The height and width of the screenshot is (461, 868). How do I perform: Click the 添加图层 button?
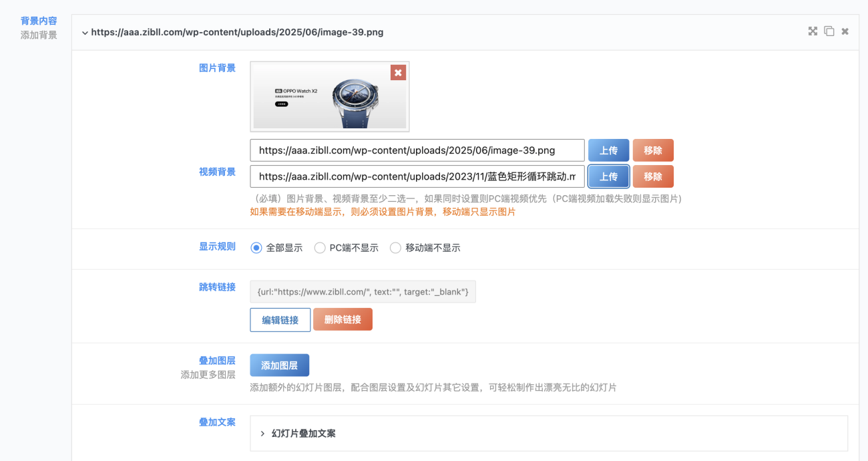point(280,365)
